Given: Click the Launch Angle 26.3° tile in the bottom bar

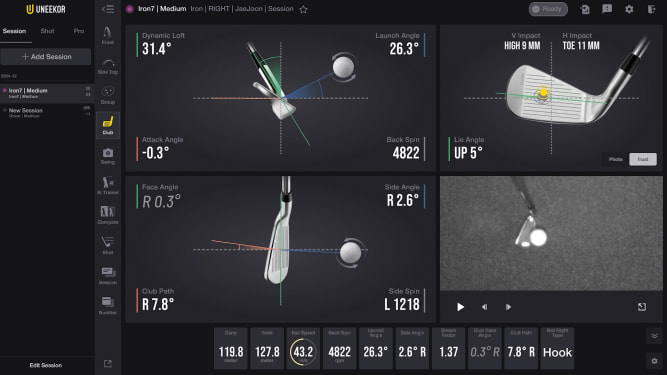Looking at the screenshot, I should [x=376, y=348].
